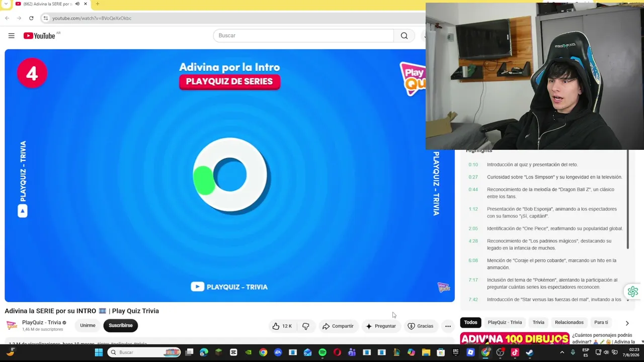
Task: Open the ChatGPT extension floating icon
Action: click(x=632, y=292)
